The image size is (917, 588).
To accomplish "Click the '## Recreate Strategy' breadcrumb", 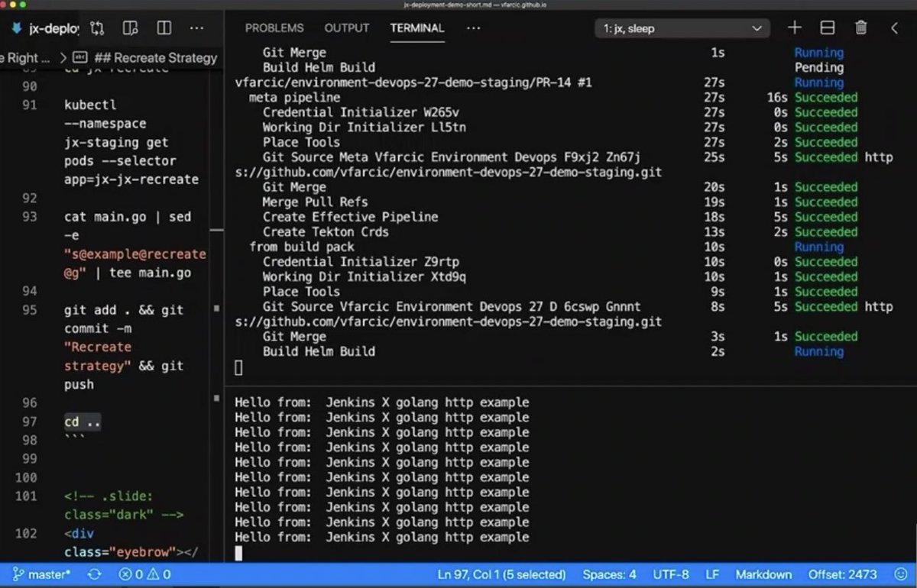I will pyautogui.click(x=155, y=57).
